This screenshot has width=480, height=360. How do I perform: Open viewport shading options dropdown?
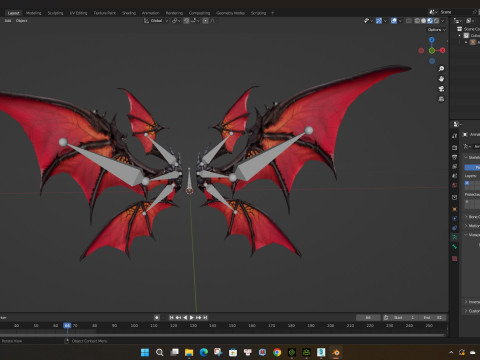[443, 21]
